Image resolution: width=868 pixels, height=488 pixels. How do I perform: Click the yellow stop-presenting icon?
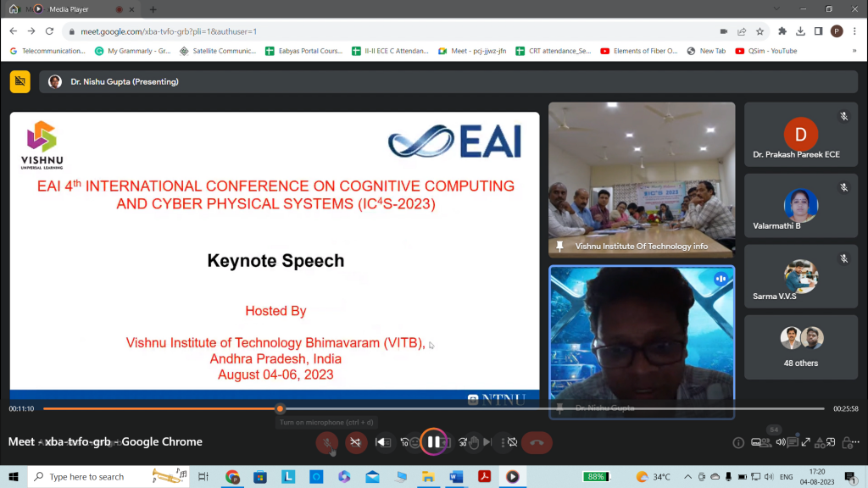pos(20,82)
